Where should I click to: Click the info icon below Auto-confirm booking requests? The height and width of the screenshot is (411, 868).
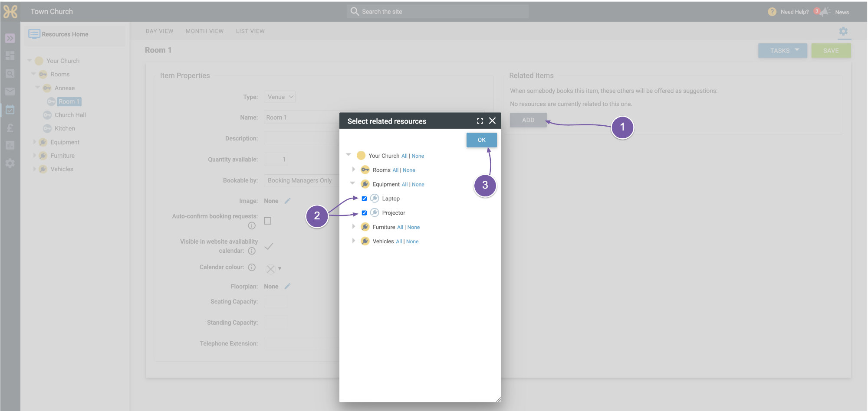click(252, 225)
